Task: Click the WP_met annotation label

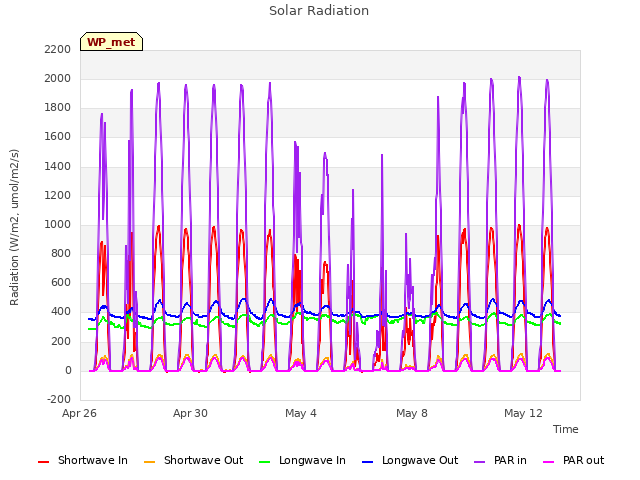Action: (111, 42)
